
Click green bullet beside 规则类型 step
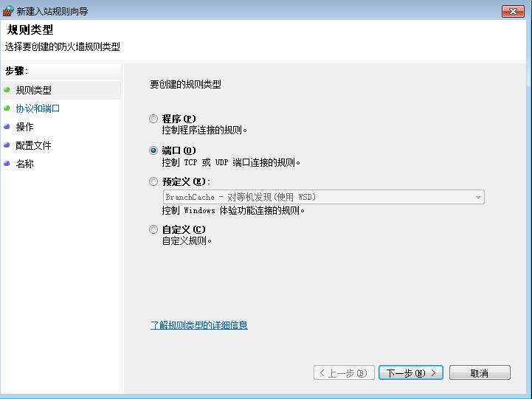click(7, 89)
